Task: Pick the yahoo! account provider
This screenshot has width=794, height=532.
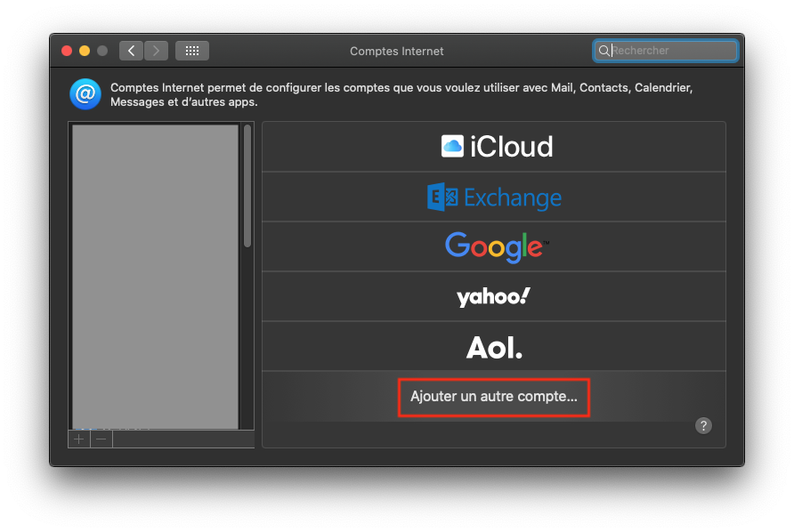Action: 494,296
